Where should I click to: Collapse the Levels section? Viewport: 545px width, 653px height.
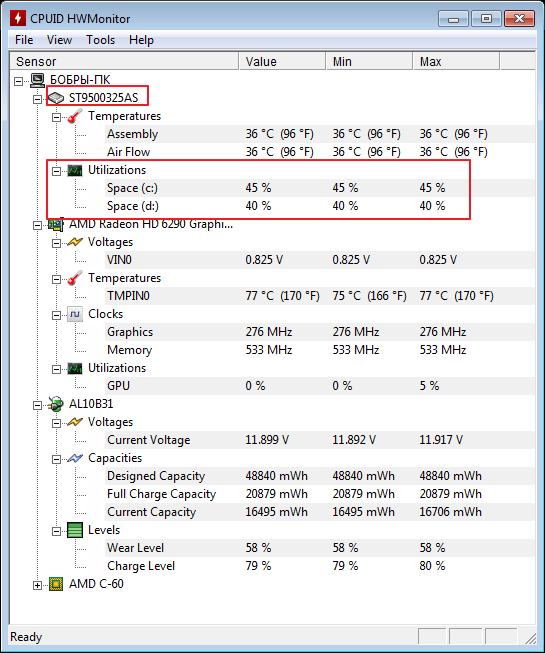click(x=56, y=531)
